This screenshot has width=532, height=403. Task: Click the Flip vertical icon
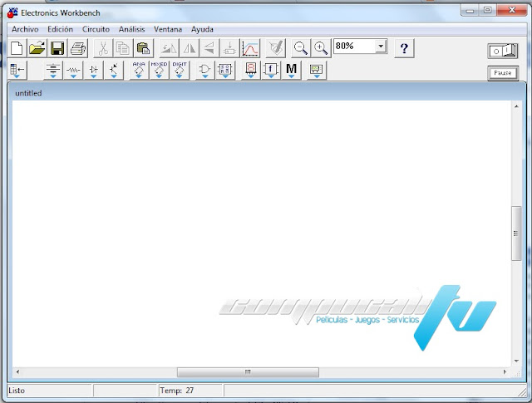pyautogui.click(x=209, y=48)
